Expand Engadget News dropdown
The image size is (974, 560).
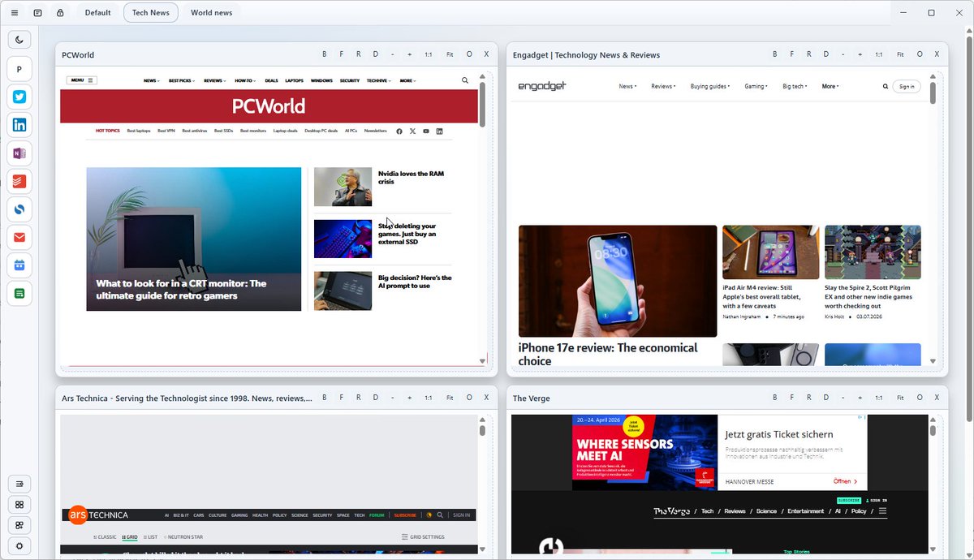(627, 86)
